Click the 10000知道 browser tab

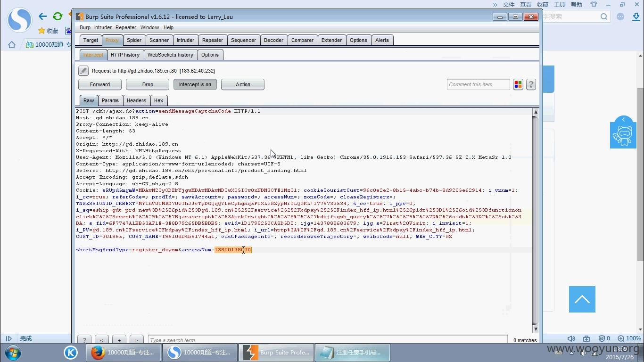pyautogui.click(x=49, y=45)
